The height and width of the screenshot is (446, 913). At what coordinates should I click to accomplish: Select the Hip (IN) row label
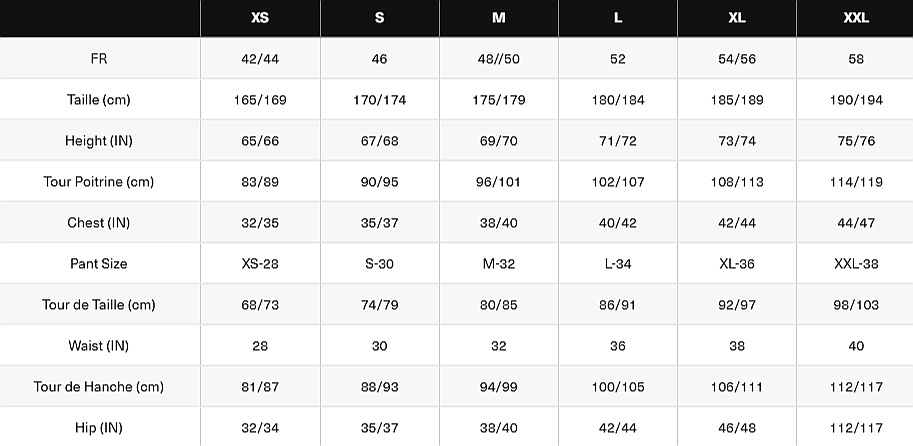click(x=99, y=428)
